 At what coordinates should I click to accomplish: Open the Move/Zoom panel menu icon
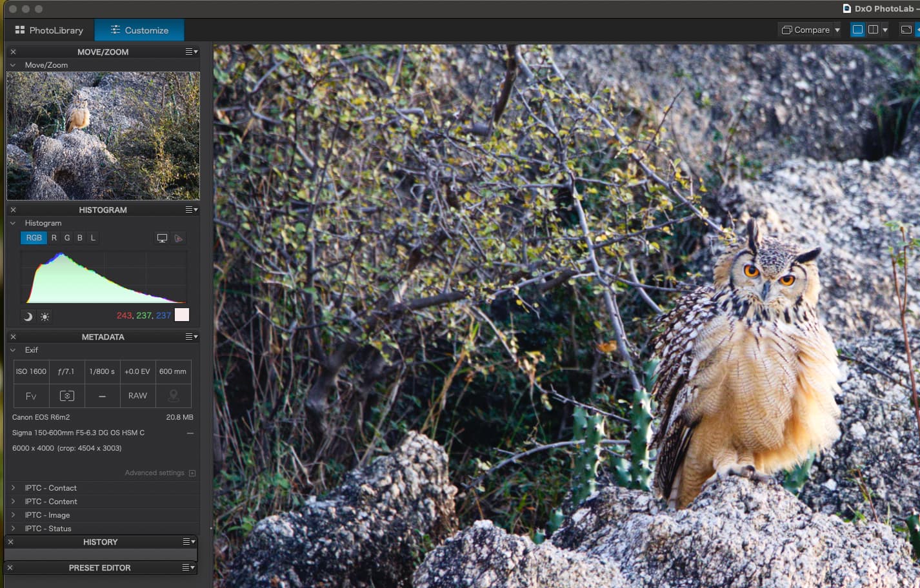point(192,52)
